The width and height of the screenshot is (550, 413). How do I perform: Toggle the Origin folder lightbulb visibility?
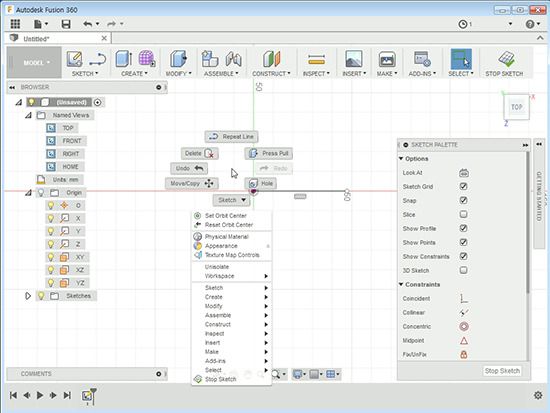pos(41,193)
